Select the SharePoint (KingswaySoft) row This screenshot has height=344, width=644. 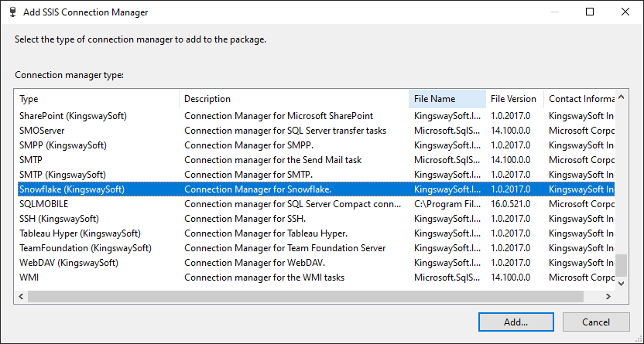tap(317, 116)
